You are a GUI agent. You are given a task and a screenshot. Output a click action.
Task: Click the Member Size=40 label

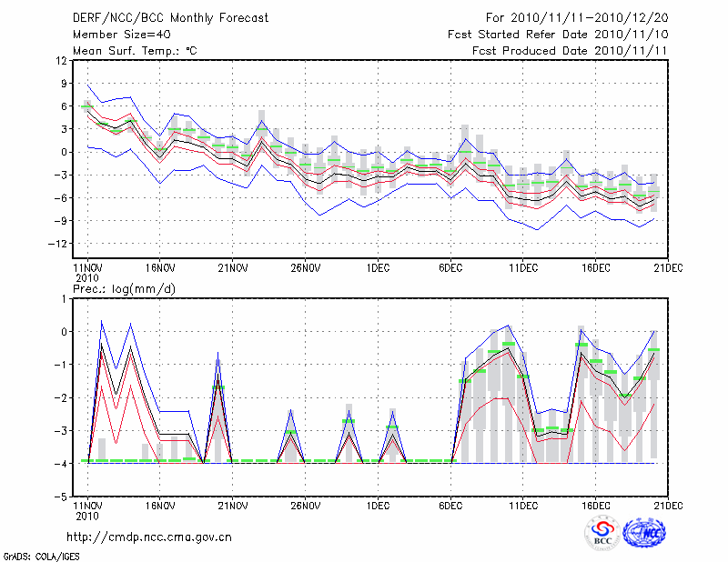click(x=120, y=34)
